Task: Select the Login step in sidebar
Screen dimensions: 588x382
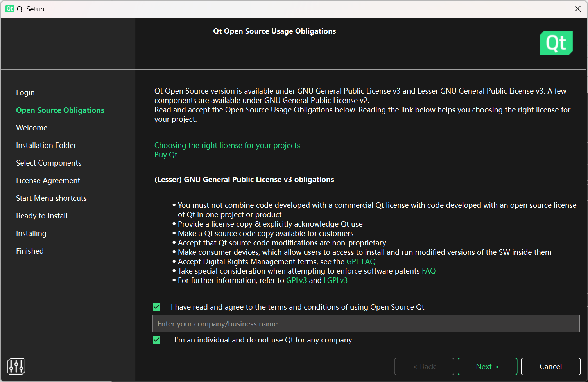Action: pyautogui.click(x=25, y=92)
